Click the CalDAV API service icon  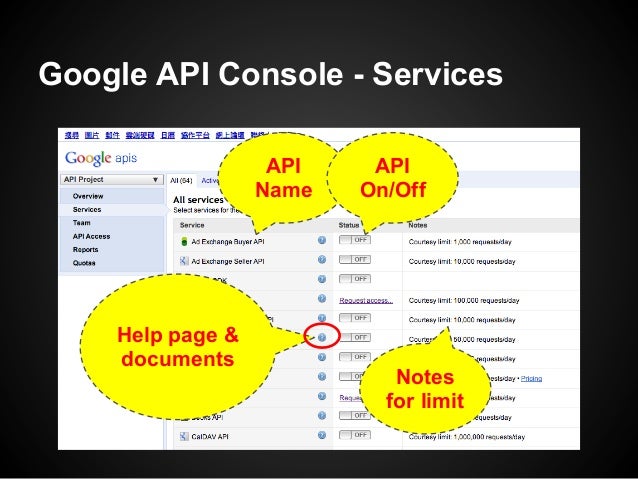click(x=184, y=436)
